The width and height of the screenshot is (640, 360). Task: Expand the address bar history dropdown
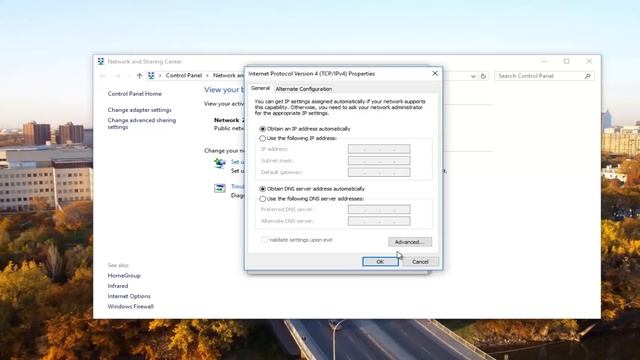coord(473,76)
